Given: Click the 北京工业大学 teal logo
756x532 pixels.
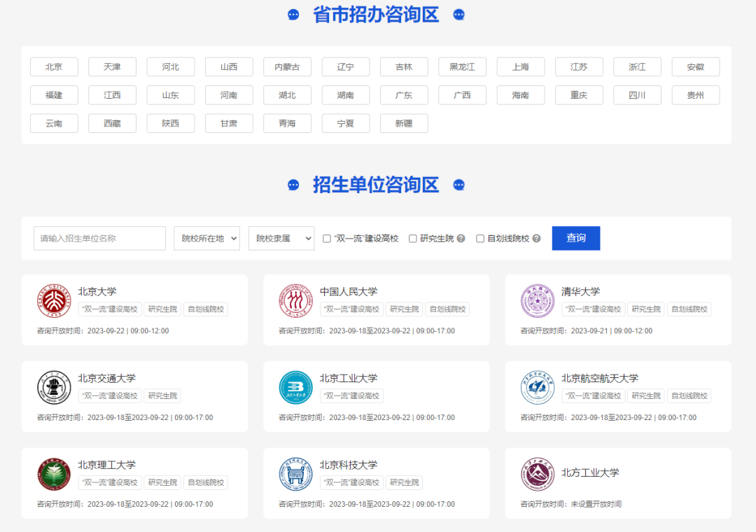Looking at the screenshot, I should 295,387.
